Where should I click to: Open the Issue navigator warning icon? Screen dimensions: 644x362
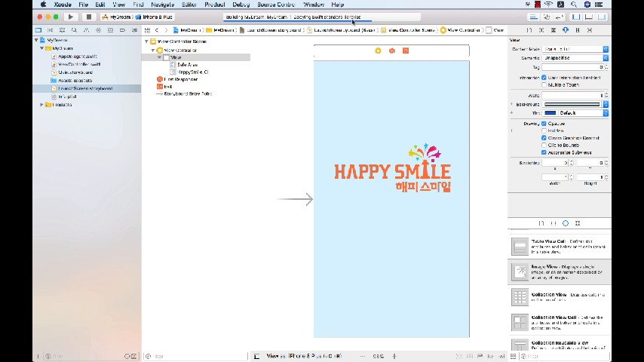coord(86,30)
